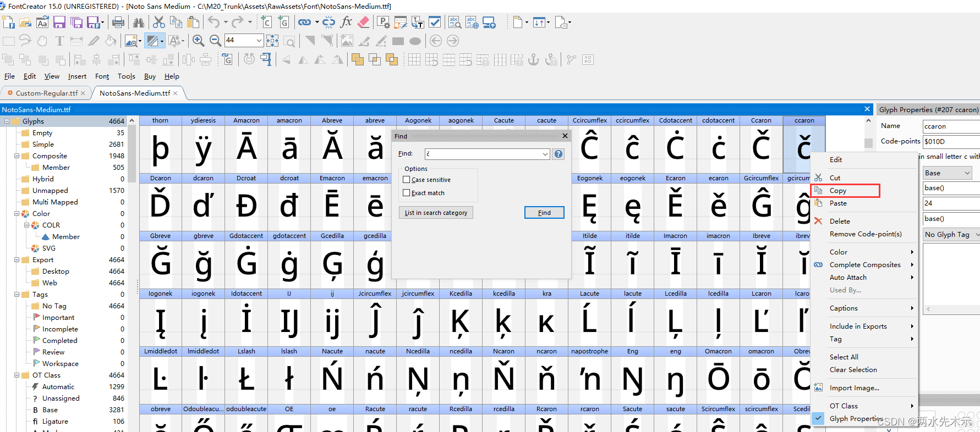The height and width of the screenshot is (432, 980).
Task: Click the pink eraser icon
Action: click(x=363, y=23)
